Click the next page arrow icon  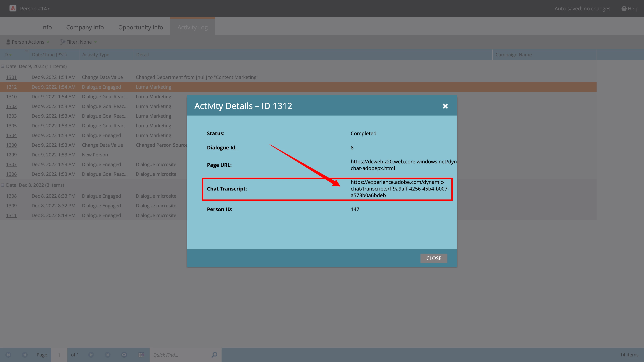(91, 354)
